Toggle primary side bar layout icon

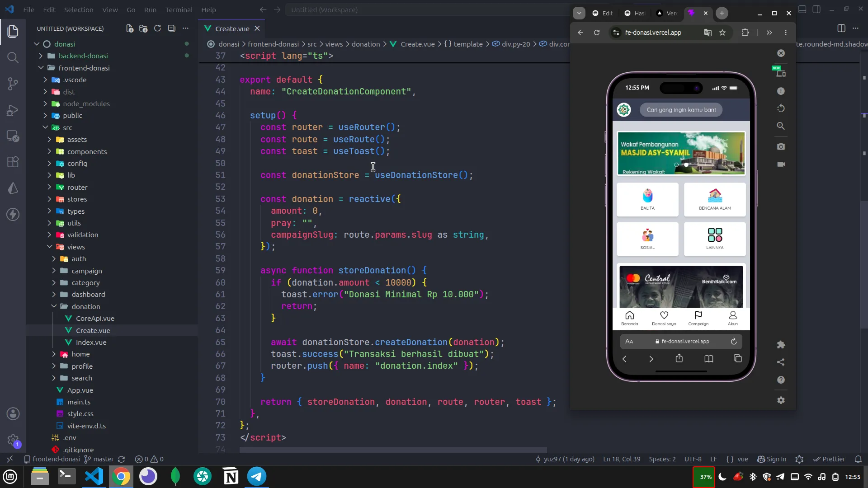[802, 9]
